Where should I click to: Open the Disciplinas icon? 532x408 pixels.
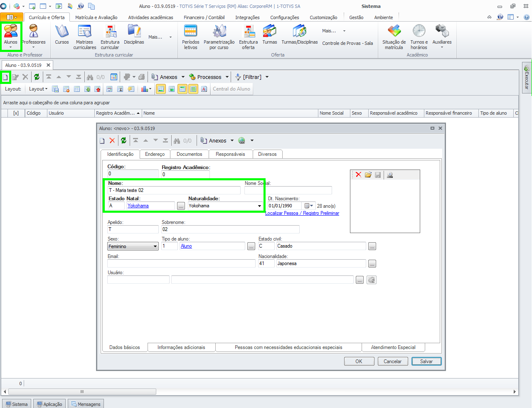coord(134,34)
